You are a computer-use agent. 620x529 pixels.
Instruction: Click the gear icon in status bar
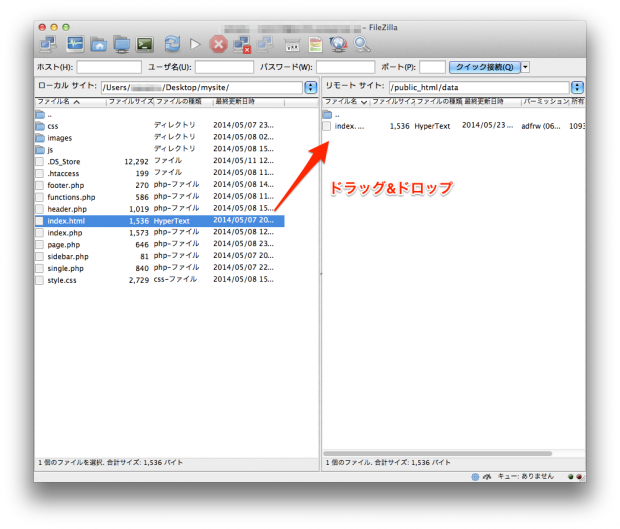[475, 477]
